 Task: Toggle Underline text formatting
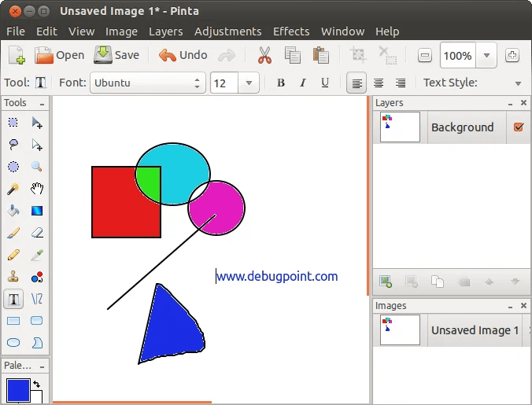tap(325, 83)
